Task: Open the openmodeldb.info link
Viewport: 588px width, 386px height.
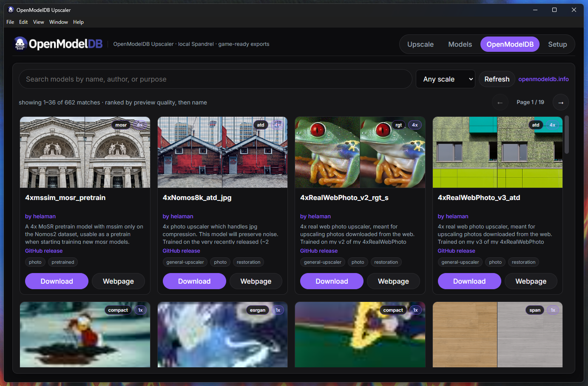Action: click(x=543, y=79)
